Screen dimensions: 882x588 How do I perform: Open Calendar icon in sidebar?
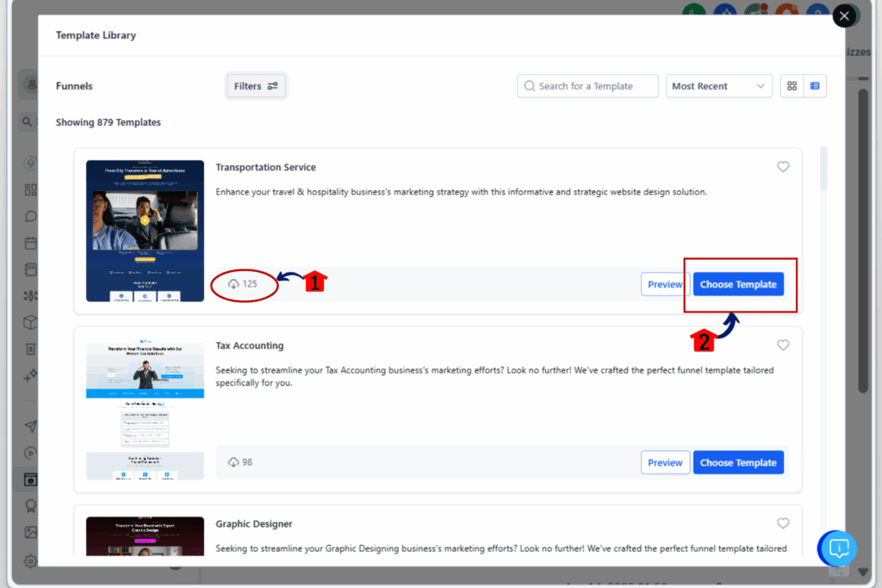point(31,243)
